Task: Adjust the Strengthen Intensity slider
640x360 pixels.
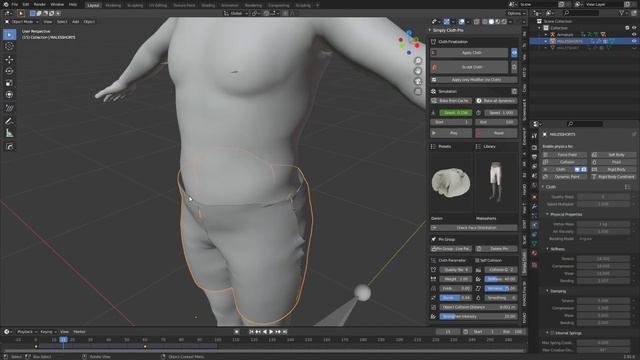Action: (x=478, y=316)
